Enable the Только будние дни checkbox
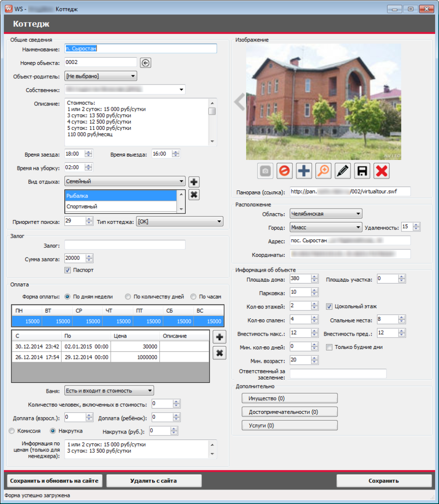 click(x=329, y=347)
